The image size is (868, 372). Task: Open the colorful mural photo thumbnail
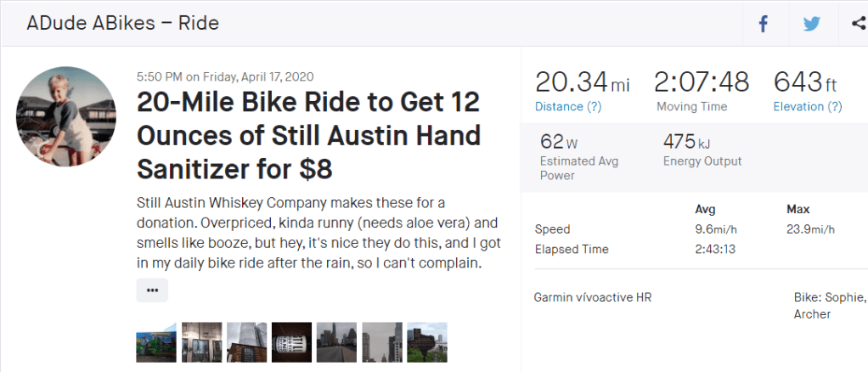click(x=156, y=342)
